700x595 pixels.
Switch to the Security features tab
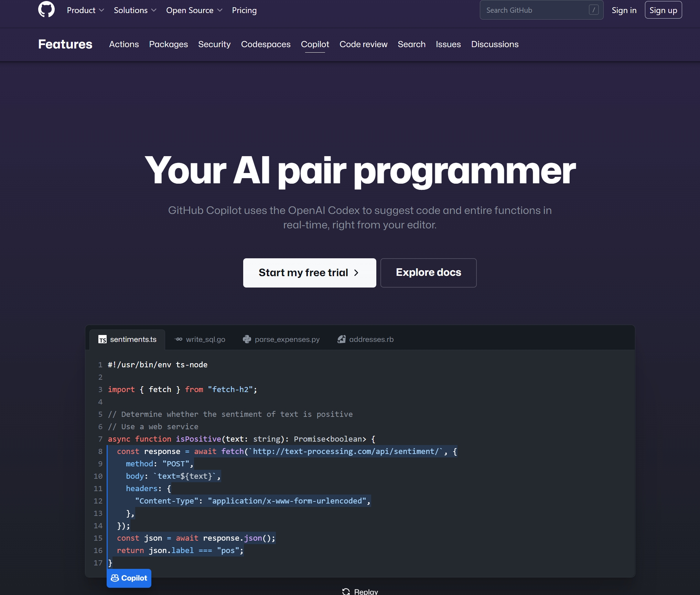[x=214, y=44]
